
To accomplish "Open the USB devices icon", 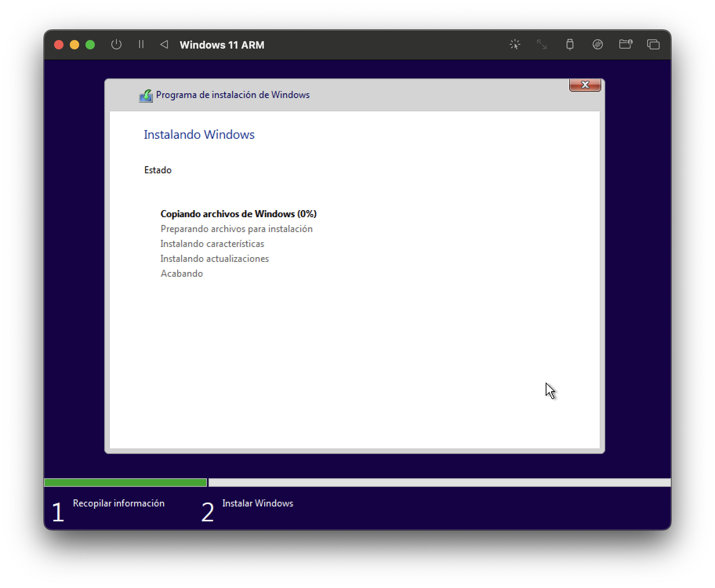I will pyautogui.click(x=570, y=44).
